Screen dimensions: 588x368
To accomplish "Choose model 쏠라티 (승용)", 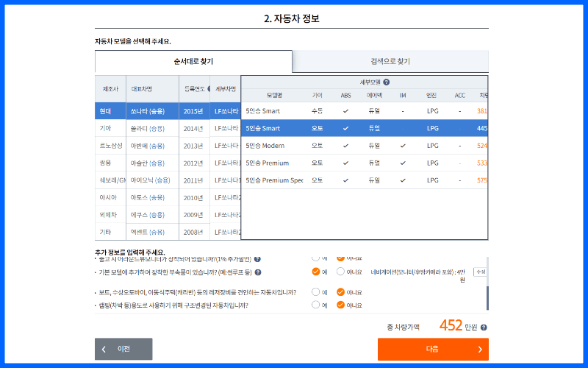I will (152, 128).
